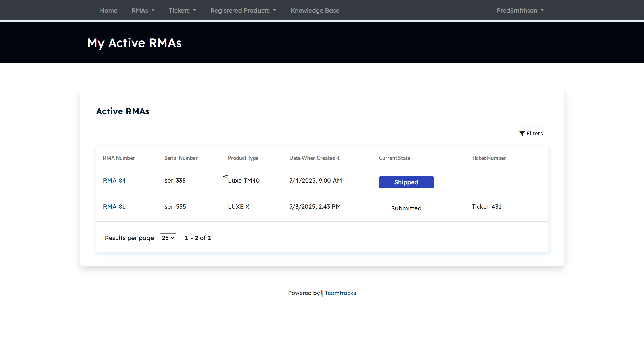Select serial number ser-555
Viewport: 644px width, 344px height.
coord(175,207)
